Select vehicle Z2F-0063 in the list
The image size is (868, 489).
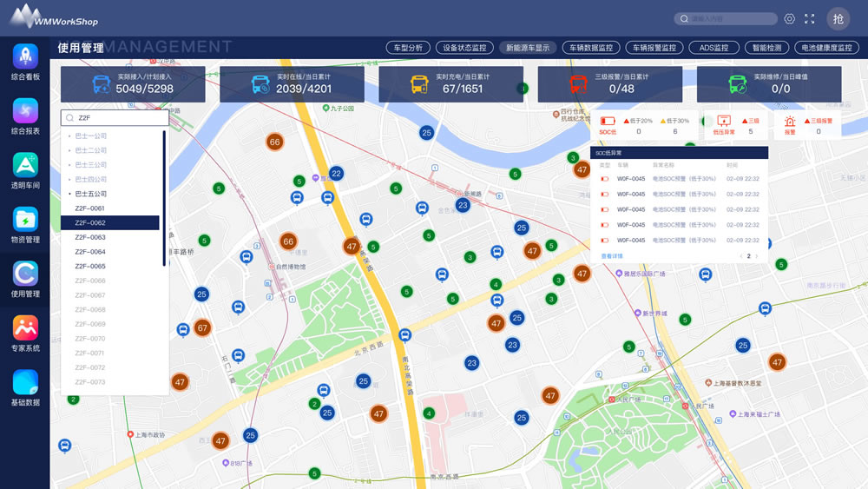coord(90,237)
